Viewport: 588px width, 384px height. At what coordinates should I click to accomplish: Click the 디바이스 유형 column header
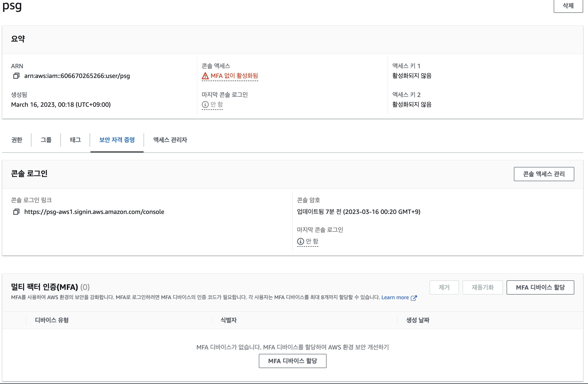click(x=52, y=320)
